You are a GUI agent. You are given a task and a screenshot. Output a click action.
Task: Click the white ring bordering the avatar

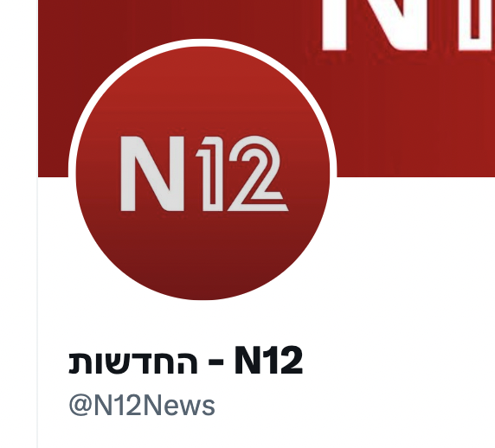202,42
